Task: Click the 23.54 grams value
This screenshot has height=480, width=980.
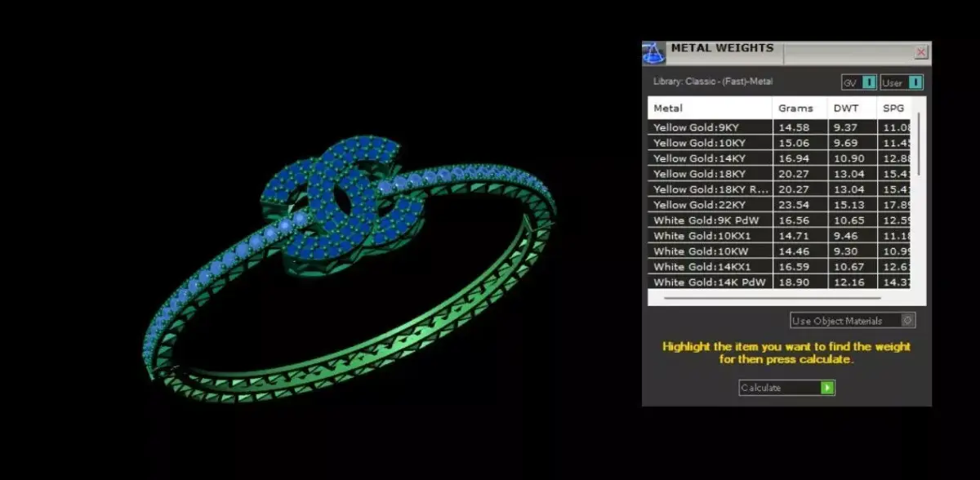Action: coord(795,205)
